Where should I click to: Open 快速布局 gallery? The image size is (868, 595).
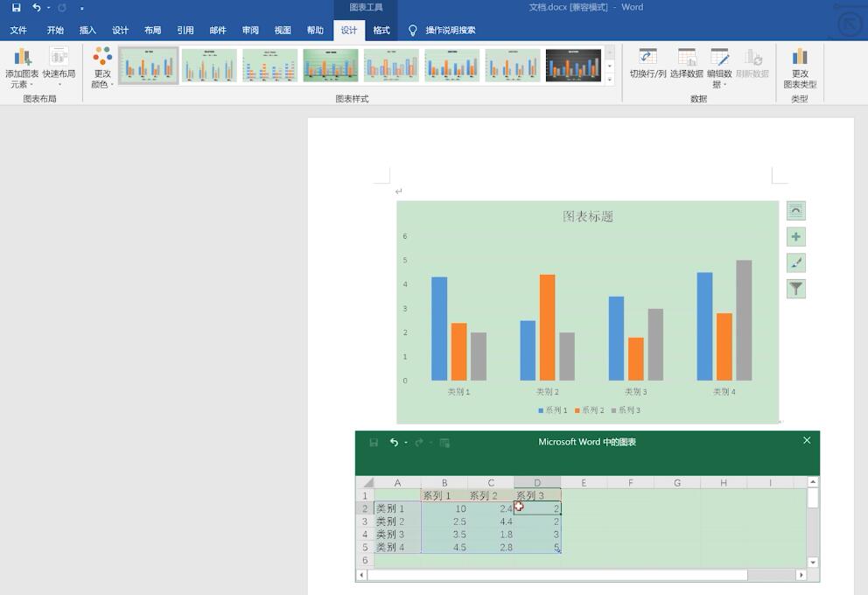click(59, 67)
